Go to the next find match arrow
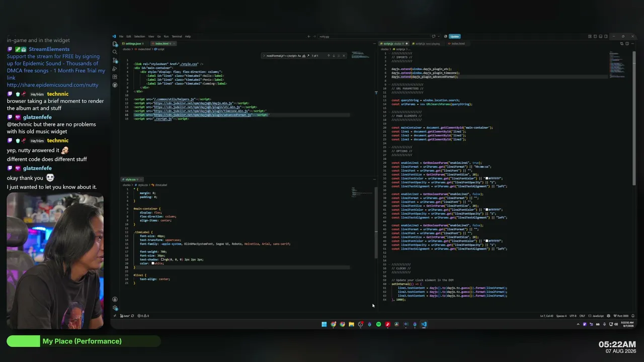Image resolution: width=644 pixels, height=362 pixels. click(x=334, y=56)
